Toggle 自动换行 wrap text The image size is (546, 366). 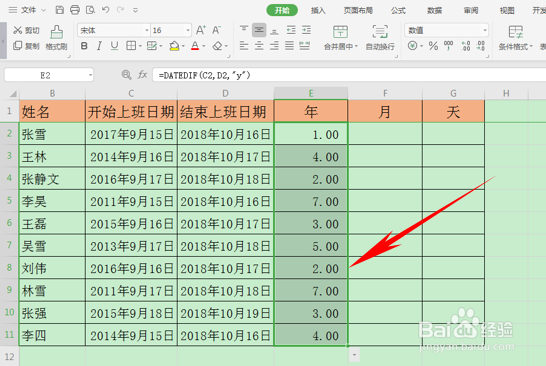[x=380, y=38]
